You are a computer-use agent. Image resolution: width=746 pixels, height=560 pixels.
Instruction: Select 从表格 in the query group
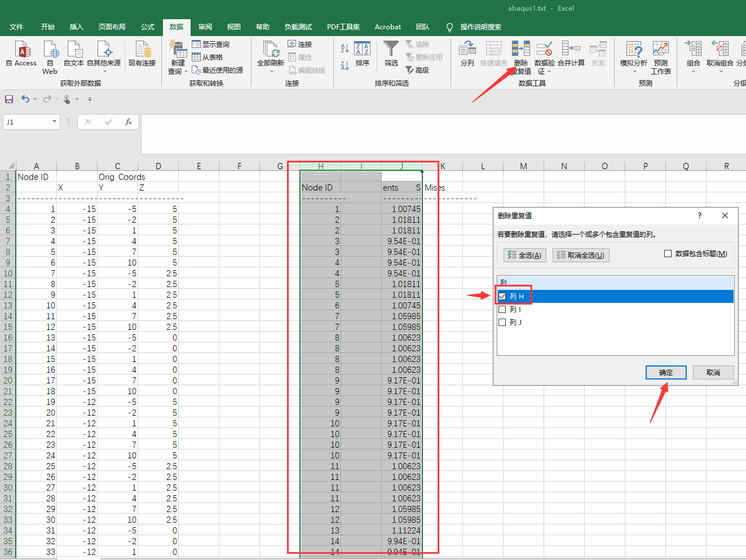pyautogui.click(x=207, y=57)
